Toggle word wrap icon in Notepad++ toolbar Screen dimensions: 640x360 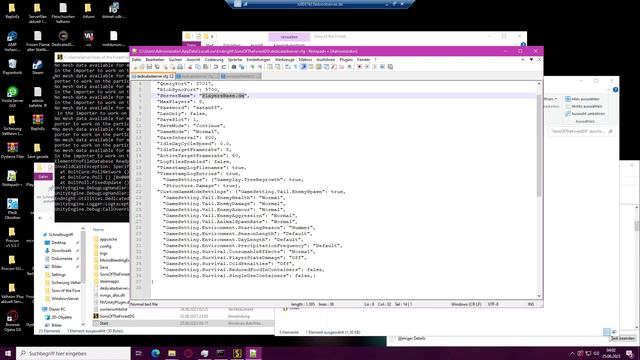coord(287,67)
